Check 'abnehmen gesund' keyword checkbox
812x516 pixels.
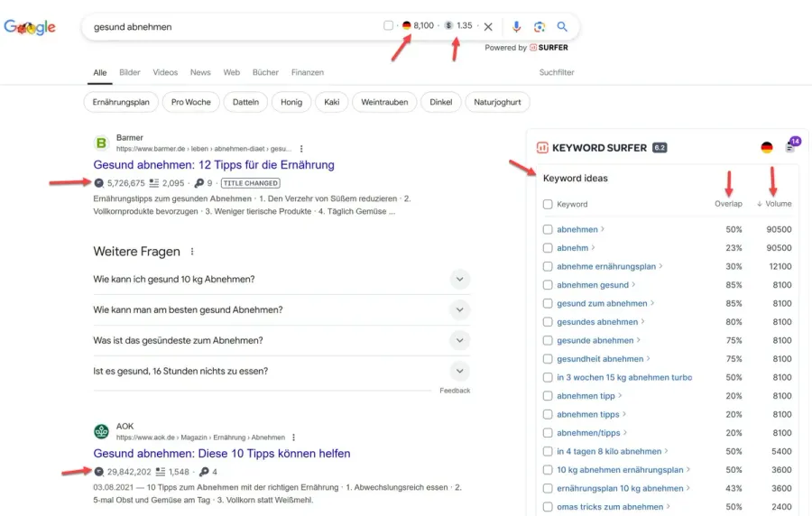click(x=548, y=285)
